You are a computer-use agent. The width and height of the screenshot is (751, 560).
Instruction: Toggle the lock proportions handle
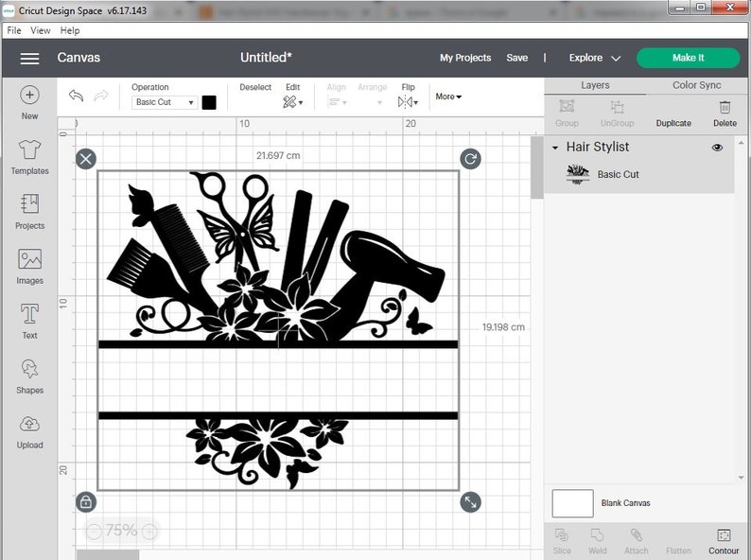click(86, 501)
